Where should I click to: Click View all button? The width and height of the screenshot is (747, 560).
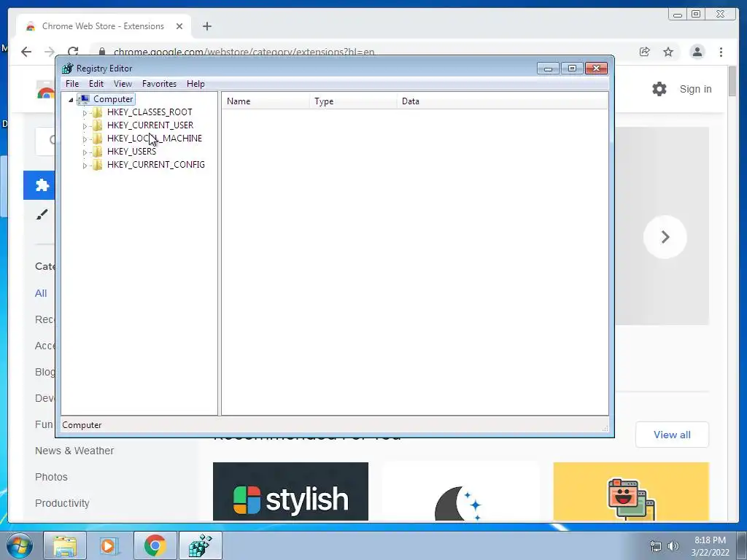tap(672, 435)
